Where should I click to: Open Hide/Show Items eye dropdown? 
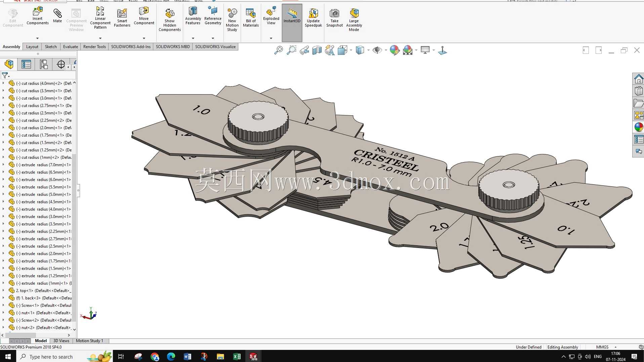pos(386,50)
